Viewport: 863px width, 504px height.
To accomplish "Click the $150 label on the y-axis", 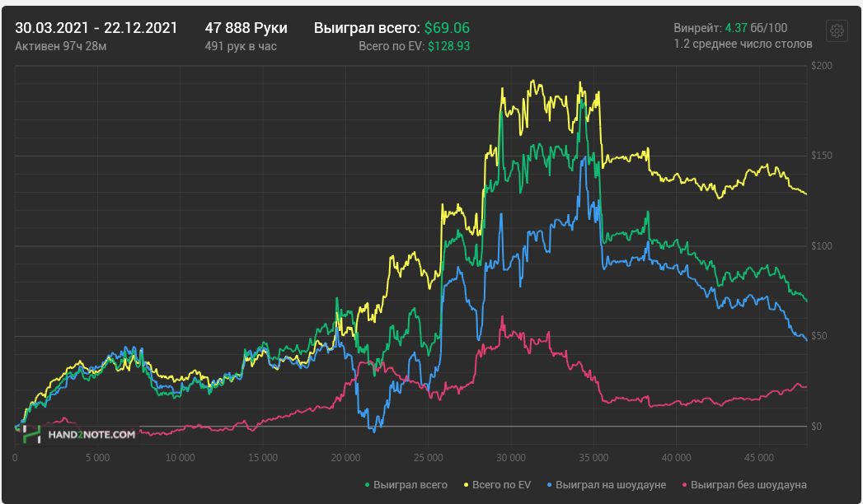I will click(x=819, y=156).
